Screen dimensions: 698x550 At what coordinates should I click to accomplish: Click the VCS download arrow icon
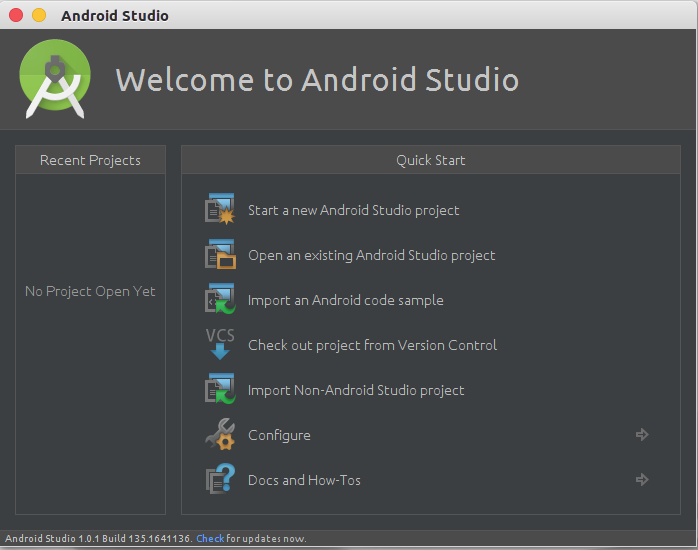coord(220,344)
